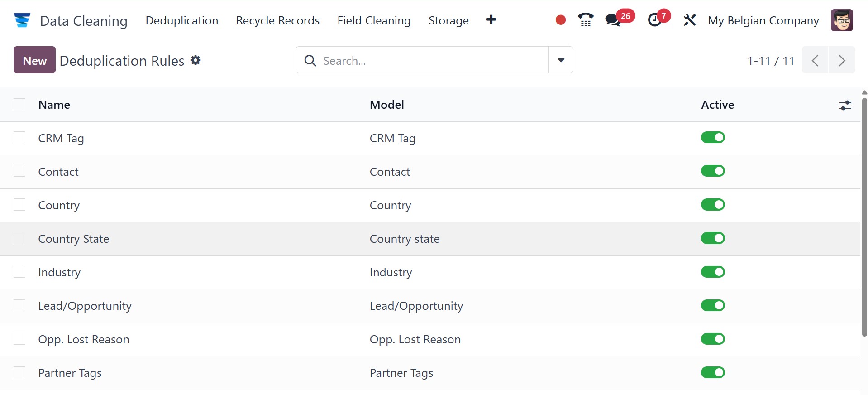
Task: Click the Search input field
Action: (430, 60)
